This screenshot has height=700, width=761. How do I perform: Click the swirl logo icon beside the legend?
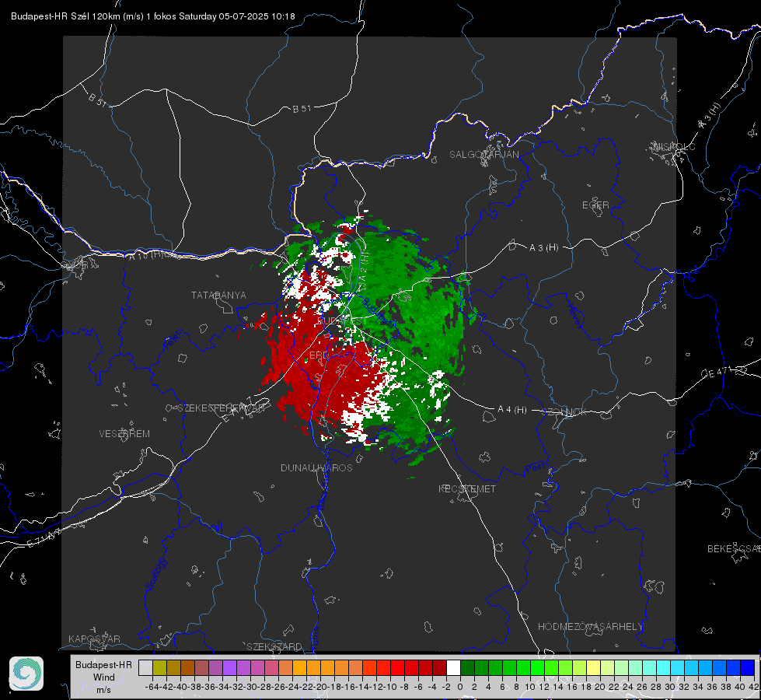coord(26,674)
